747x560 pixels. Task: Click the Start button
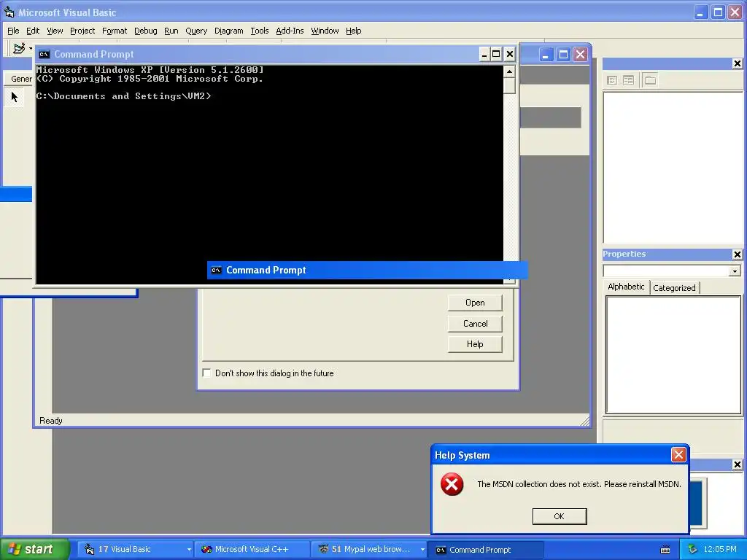(x=34, y=550)
